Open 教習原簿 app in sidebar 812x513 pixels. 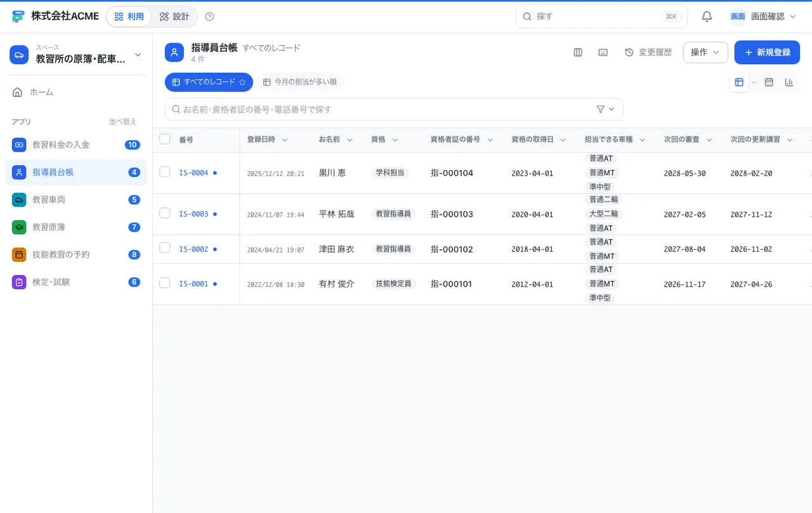[76, 227]
